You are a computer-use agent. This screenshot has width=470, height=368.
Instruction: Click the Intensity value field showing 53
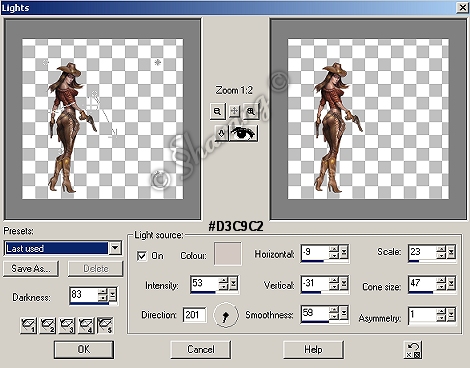pyautogui.click(x=204, y=283)
